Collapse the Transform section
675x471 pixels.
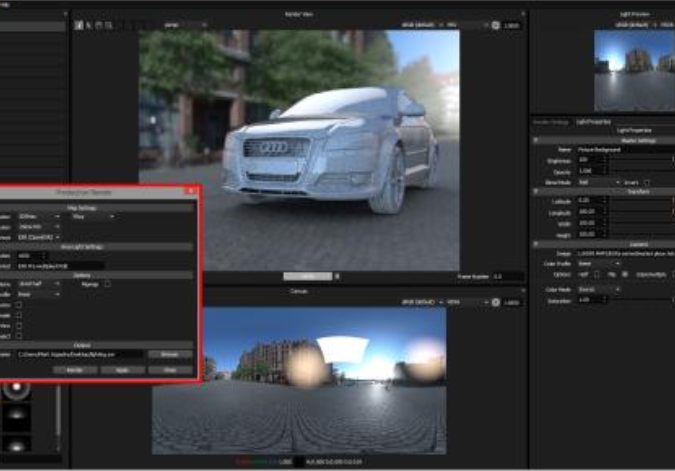coord(536,191)
